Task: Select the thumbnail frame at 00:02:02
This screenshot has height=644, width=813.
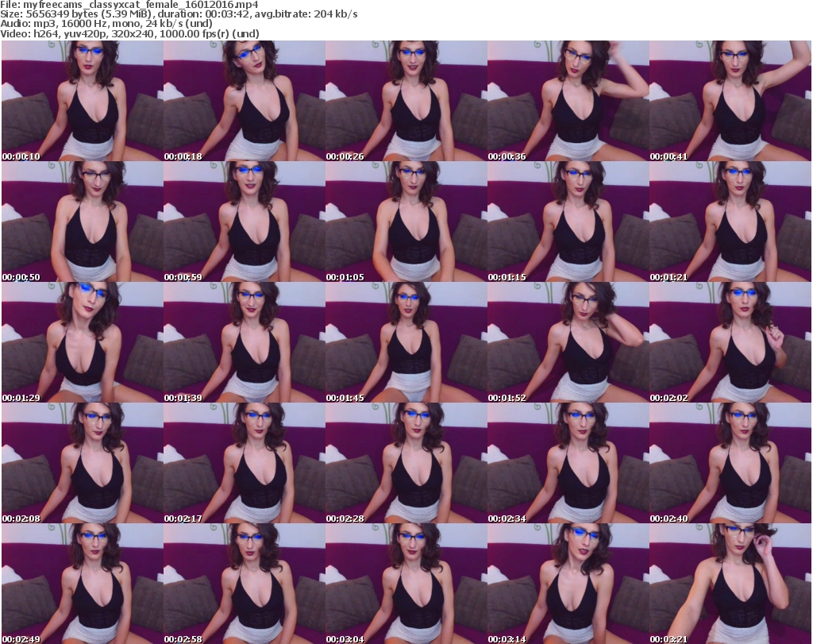Action: click(730, 342)
